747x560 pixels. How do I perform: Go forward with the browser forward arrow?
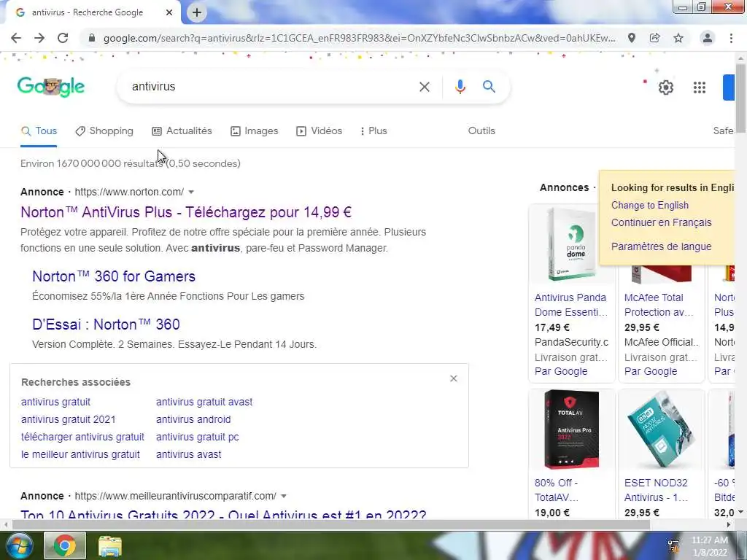click(39, 38)
